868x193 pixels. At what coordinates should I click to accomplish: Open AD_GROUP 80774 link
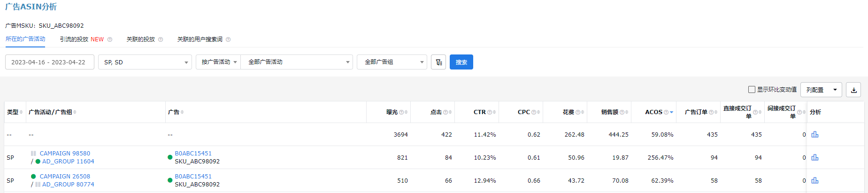[x=68, y=185]
